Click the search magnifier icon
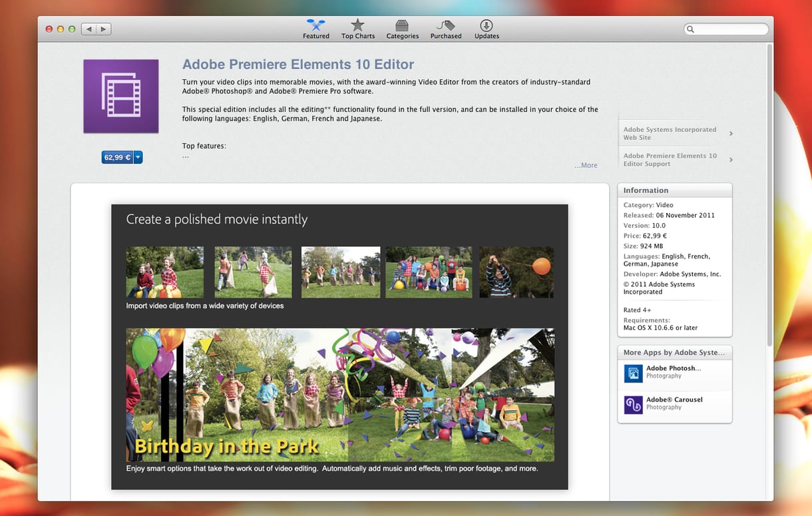The image size is (812, 516). tap(692, 29)
